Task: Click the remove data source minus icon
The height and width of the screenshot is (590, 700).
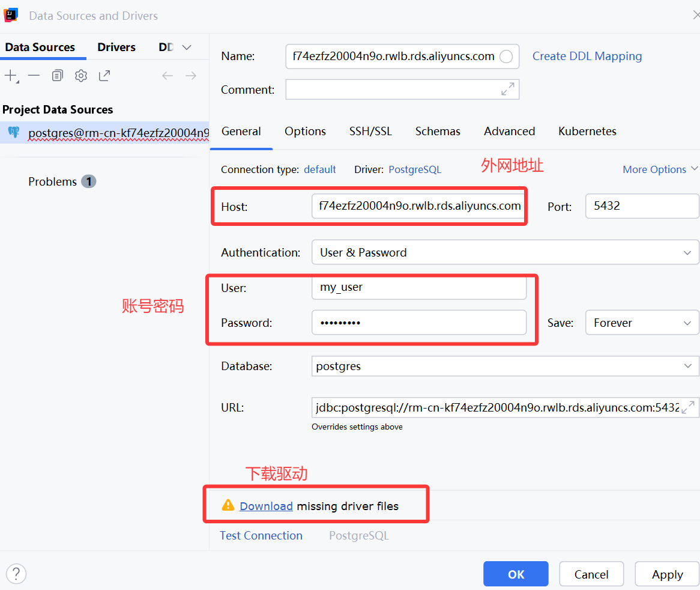Action: 34,76
